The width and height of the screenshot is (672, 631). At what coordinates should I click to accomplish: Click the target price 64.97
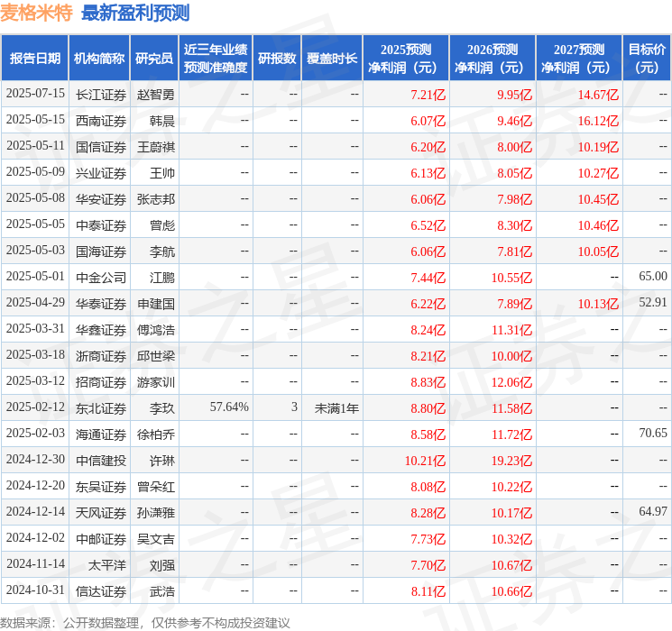point(653,511)
